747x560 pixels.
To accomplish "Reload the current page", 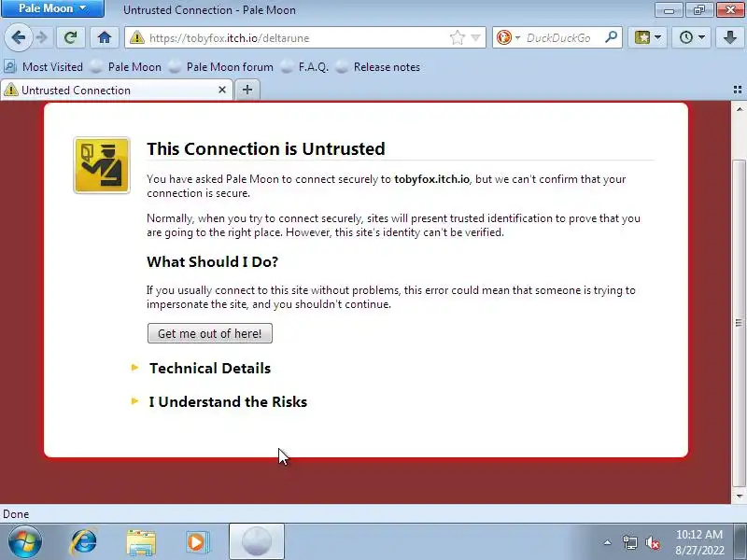I will [71, 37].
